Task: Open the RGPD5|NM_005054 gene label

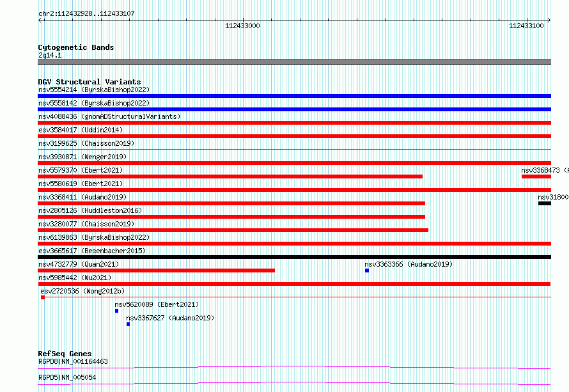Action: coord(67,377)
